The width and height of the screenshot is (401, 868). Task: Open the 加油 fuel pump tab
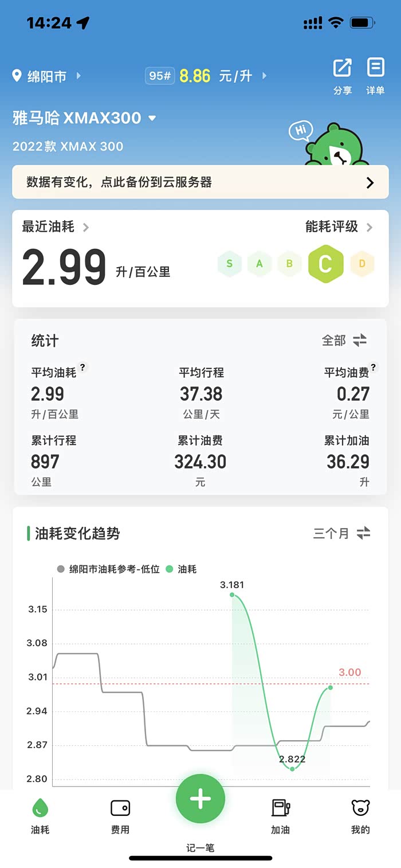tap(280, 808)
